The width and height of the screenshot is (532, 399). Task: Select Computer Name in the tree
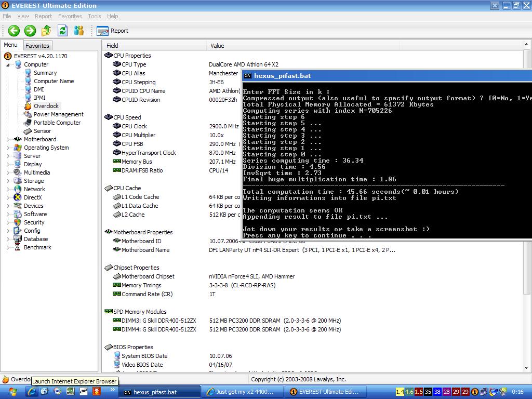pyautogui.click(x=54, y=81)
